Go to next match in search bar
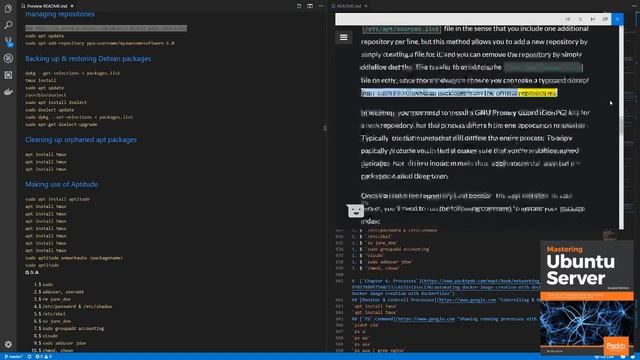 pyautogui.click(x=593, y=19)
